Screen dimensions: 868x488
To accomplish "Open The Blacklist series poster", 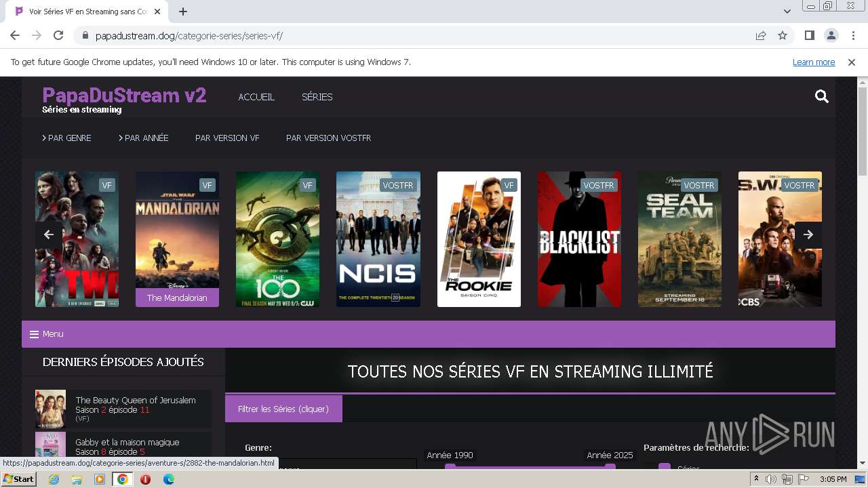I will tap(579, 239).
